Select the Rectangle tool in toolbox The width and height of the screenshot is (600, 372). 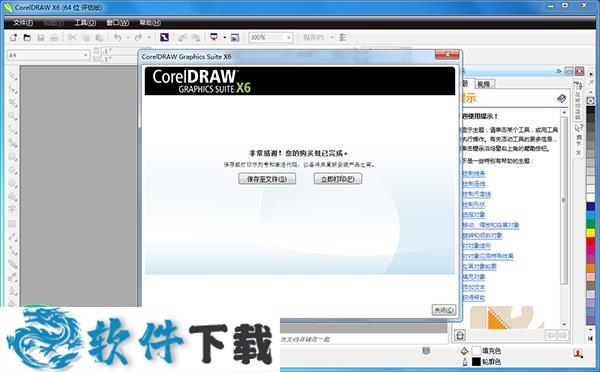(13, 157)
